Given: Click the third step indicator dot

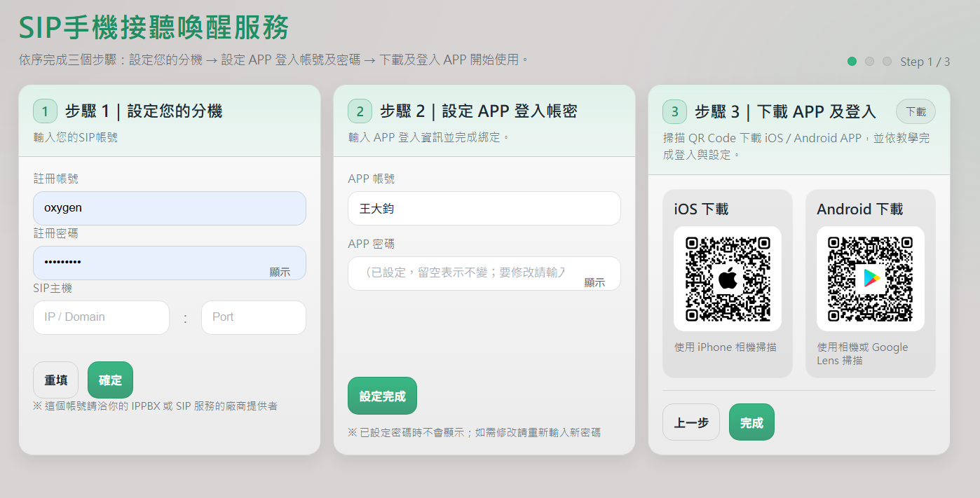Looking at the screenshot, I should click(887, 61).
